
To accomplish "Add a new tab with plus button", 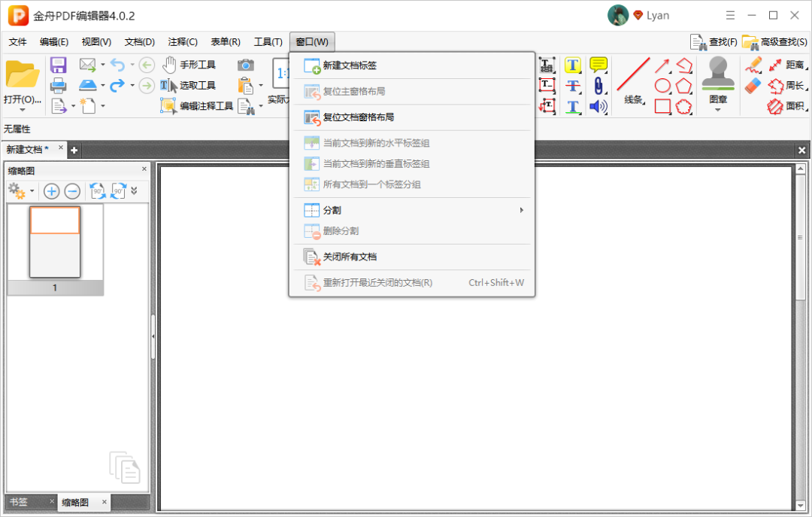I will [x=74, y=150].
